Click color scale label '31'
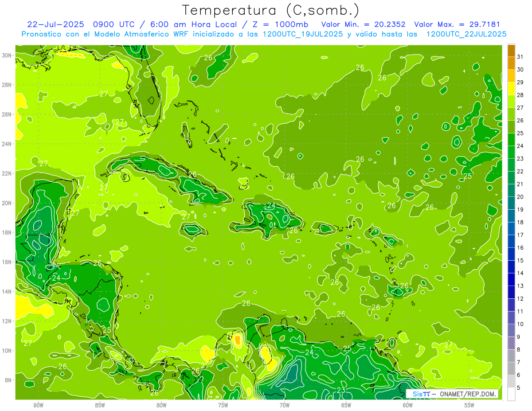The image size is (532, 411). tap(520, 57)
